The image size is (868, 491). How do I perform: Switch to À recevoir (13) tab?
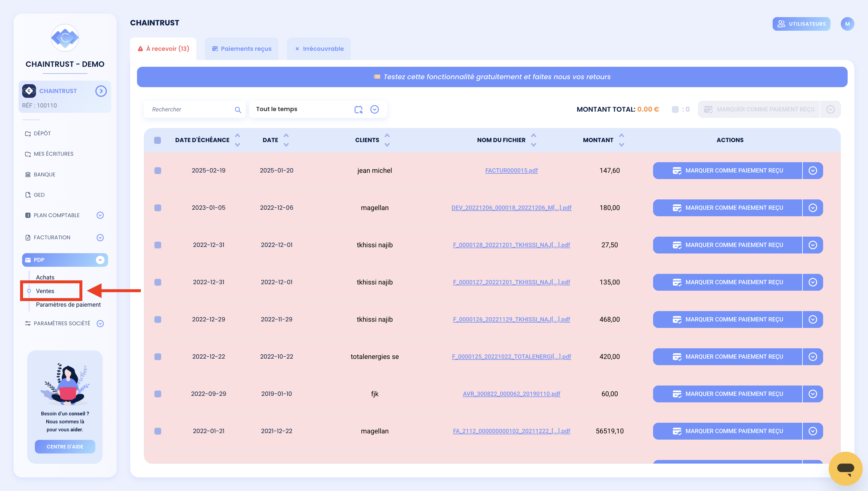click(164, 49)
